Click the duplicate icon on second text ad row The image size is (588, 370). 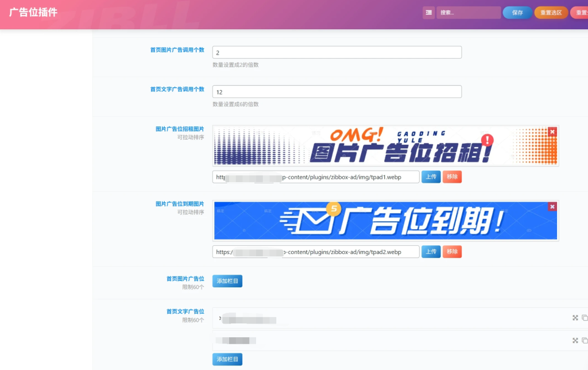[585, 340]
